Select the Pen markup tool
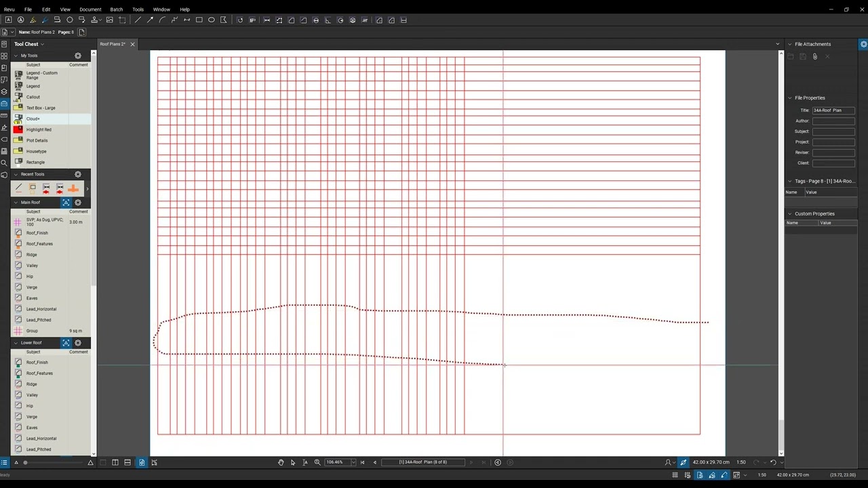The image size is (868, 488). click(45, 20)
